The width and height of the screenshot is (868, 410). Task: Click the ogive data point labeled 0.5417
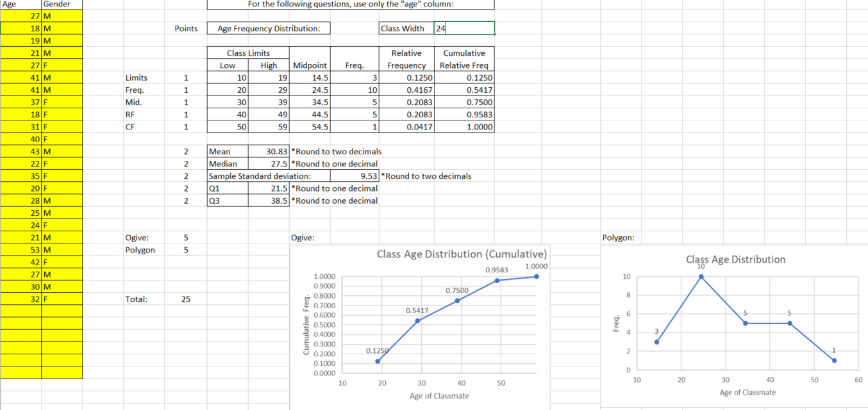coord(417,321)
